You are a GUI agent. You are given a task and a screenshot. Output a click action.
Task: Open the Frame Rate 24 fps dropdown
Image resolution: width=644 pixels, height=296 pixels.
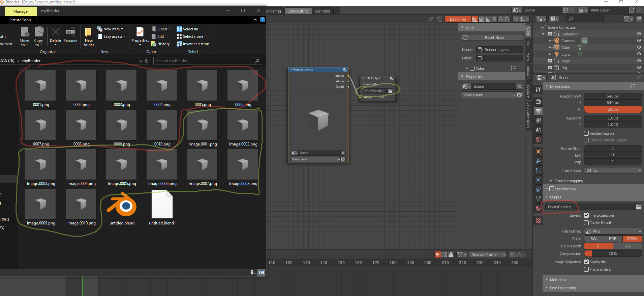(613, 170)
